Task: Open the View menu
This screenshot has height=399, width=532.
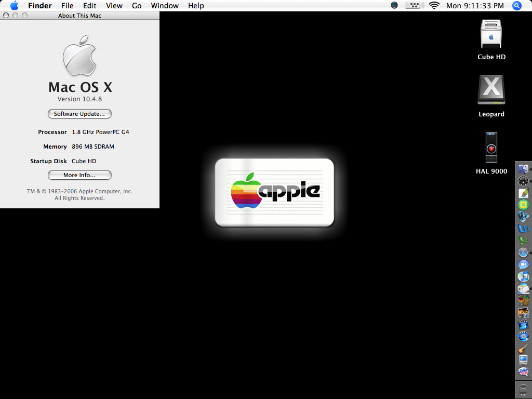Action: tap(114, 6)
